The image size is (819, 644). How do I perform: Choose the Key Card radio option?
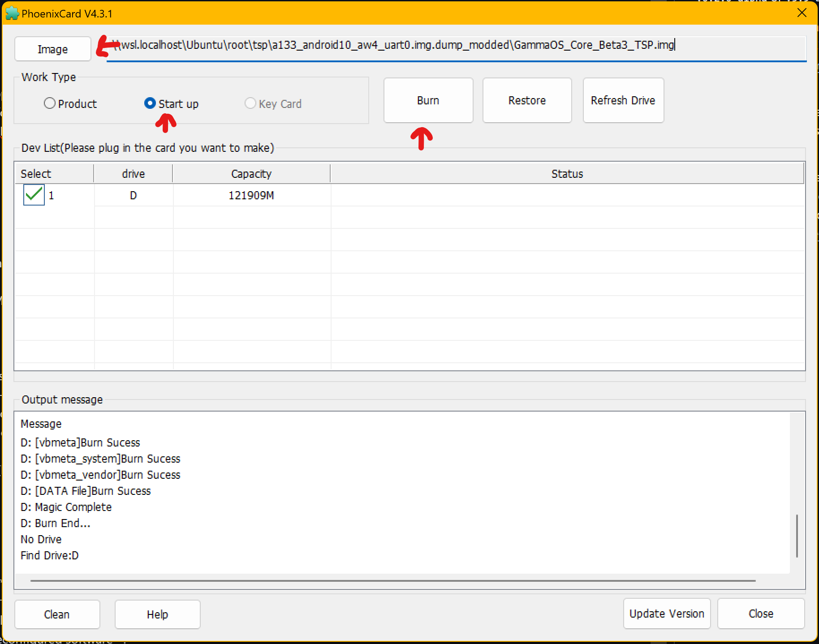273,104
